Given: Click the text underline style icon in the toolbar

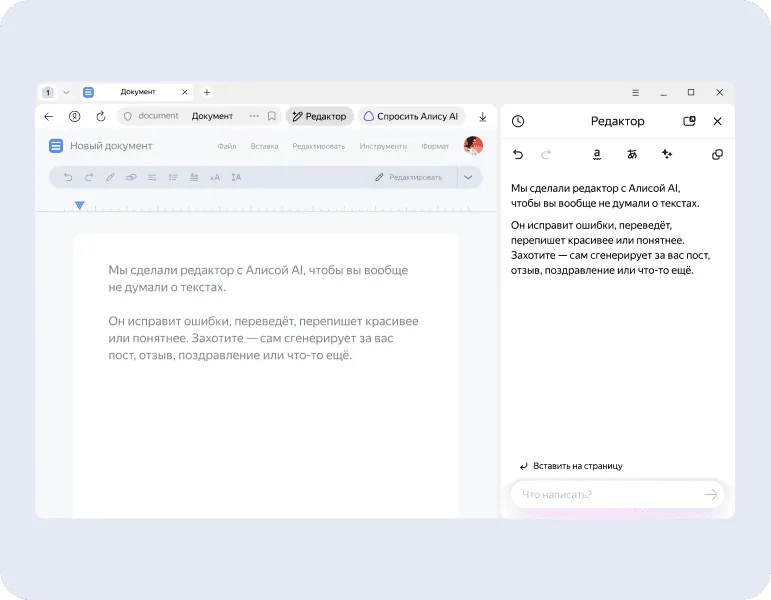Looking at the screenshot, I should (x=194, y=177).
